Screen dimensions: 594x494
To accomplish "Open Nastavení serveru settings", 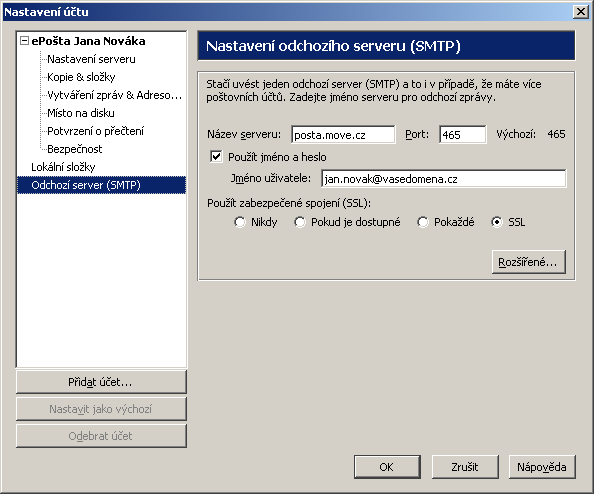I will coord(91,59).
